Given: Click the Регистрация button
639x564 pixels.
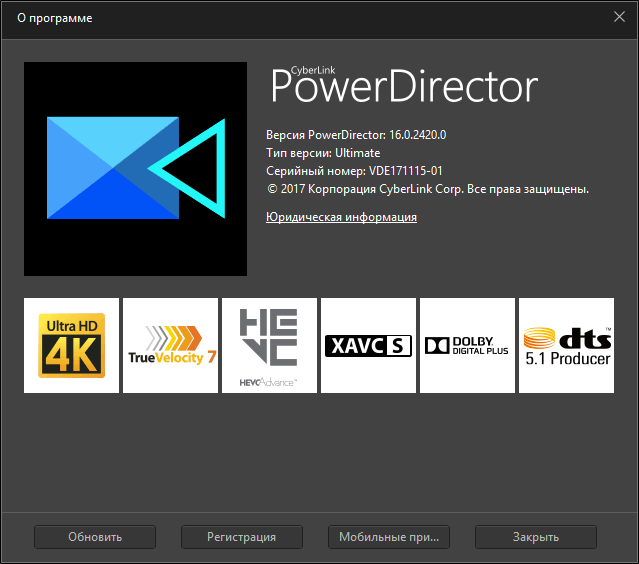Looking at the screenshot, I should click(x=241, y=537).
